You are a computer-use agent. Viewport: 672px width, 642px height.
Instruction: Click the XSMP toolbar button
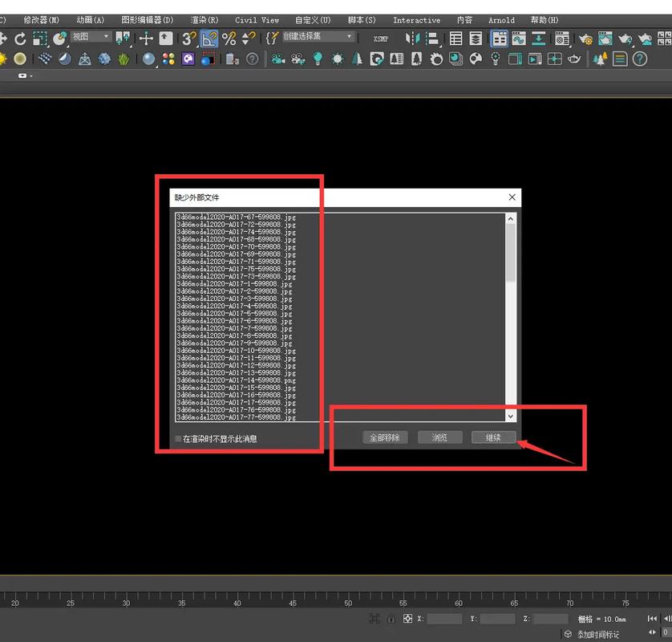tap(381, 39)
